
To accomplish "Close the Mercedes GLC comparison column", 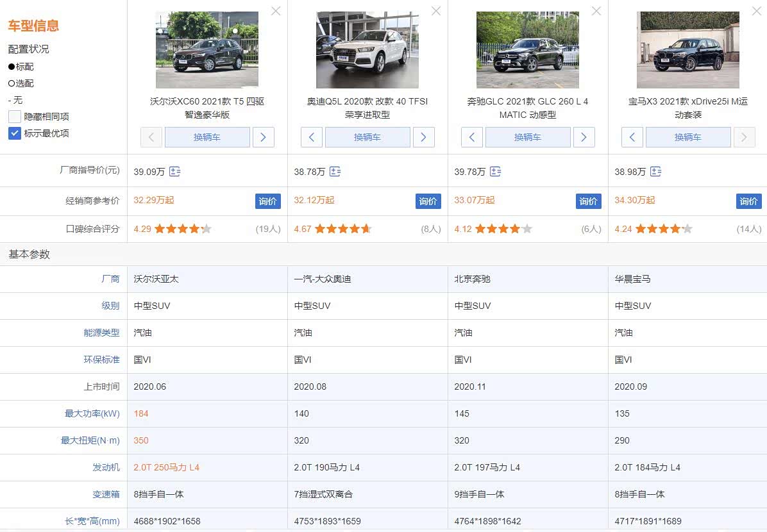I will 596,11.
